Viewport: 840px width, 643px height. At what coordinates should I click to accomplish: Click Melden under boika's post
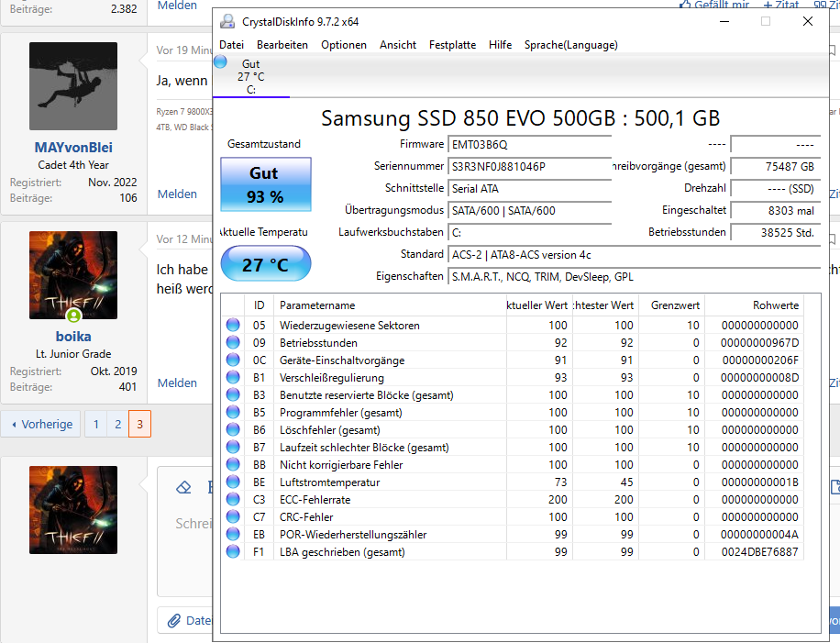coord(177,383)
